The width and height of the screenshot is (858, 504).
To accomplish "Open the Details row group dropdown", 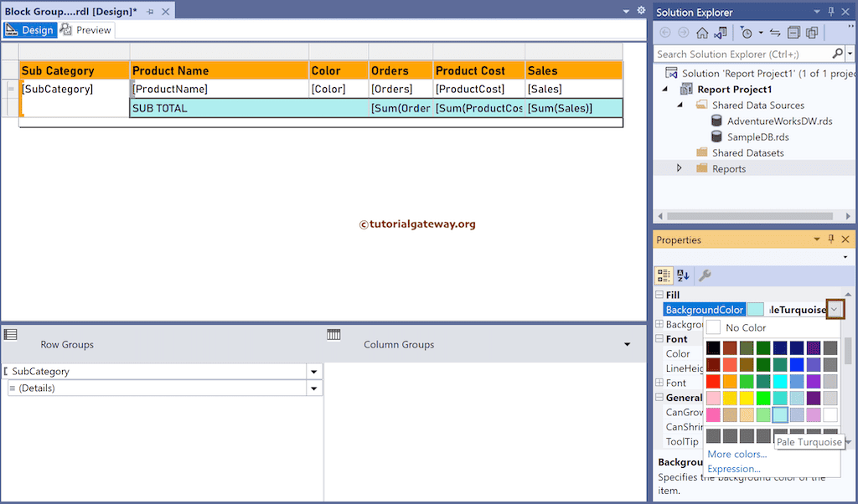I will click(x=313, y=387).
